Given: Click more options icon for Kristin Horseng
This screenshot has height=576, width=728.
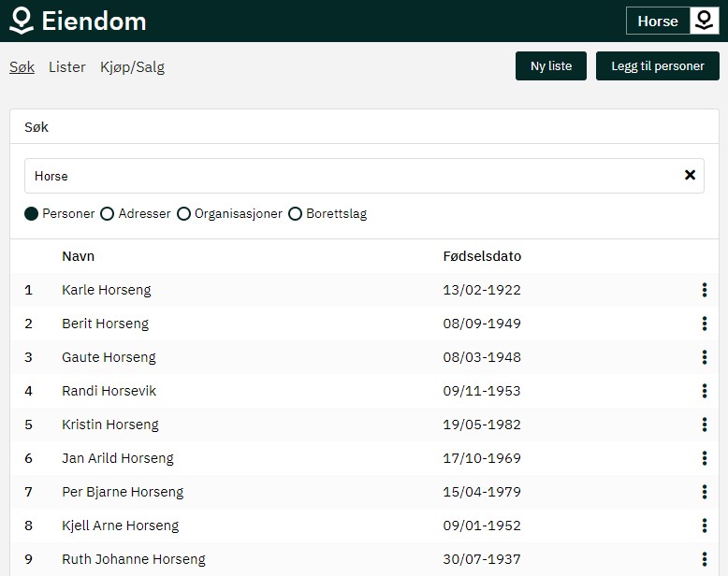Looking at the screenshot, I should 704,425.
